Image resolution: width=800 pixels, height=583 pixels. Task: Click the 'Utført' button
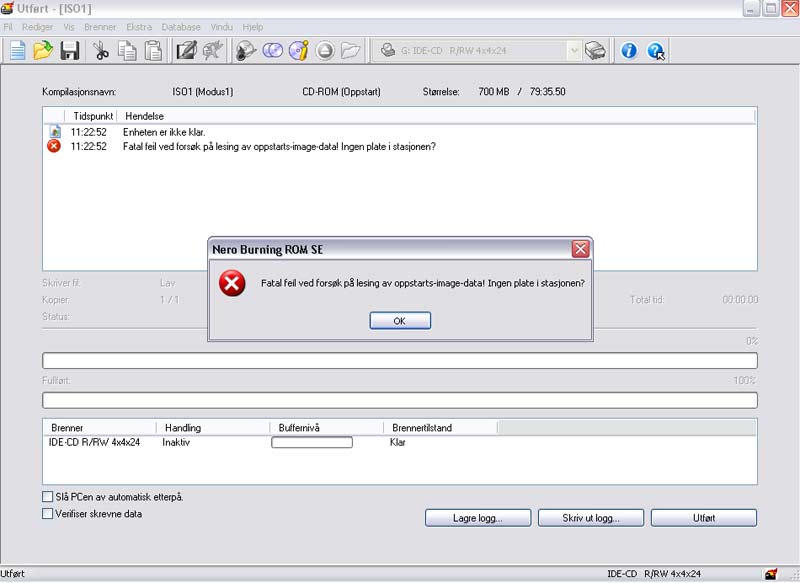[x=704, y=518]
